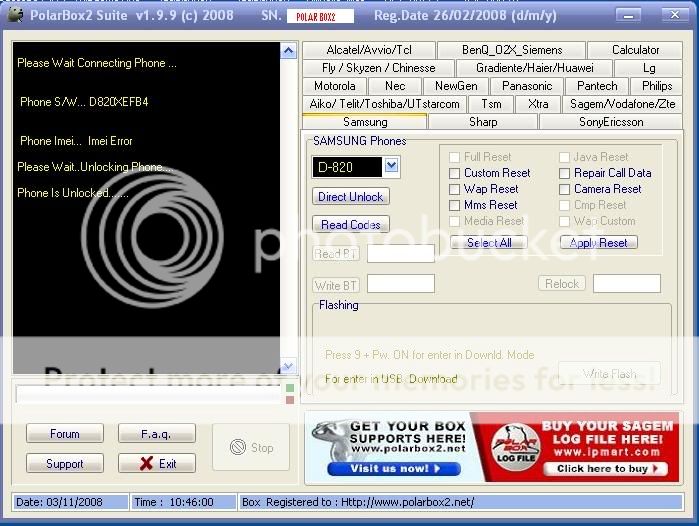Click the 'Phone Is Unlocked' log line
The image size is (699, 526).
pos(73,193)
